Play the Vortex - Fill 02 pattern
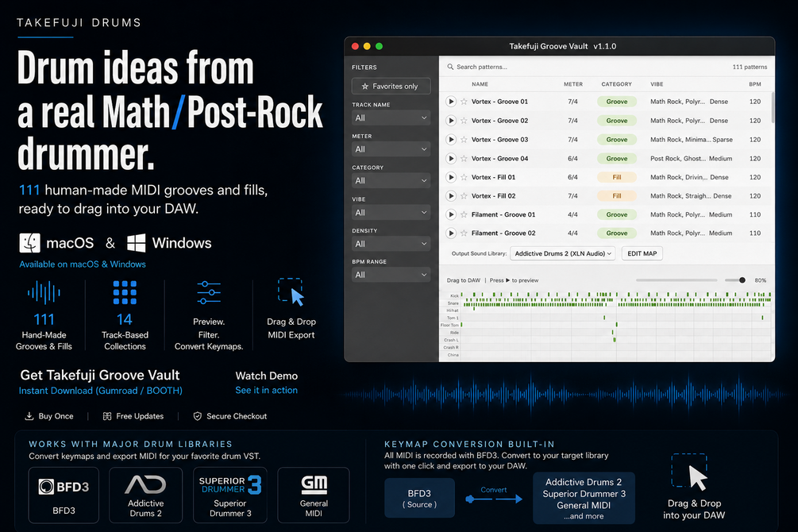Screen dimensions: 798x532 click(450, 196)
